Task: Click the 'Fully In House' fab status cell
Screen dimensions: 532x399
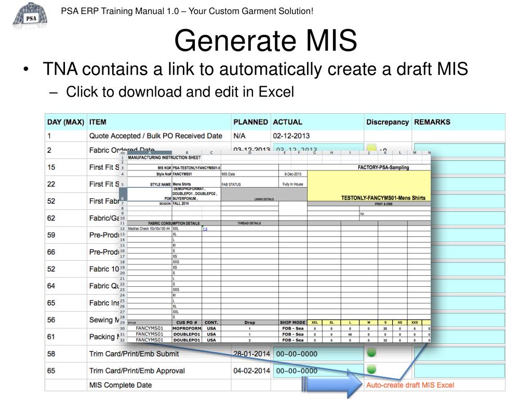Action: 293,184
